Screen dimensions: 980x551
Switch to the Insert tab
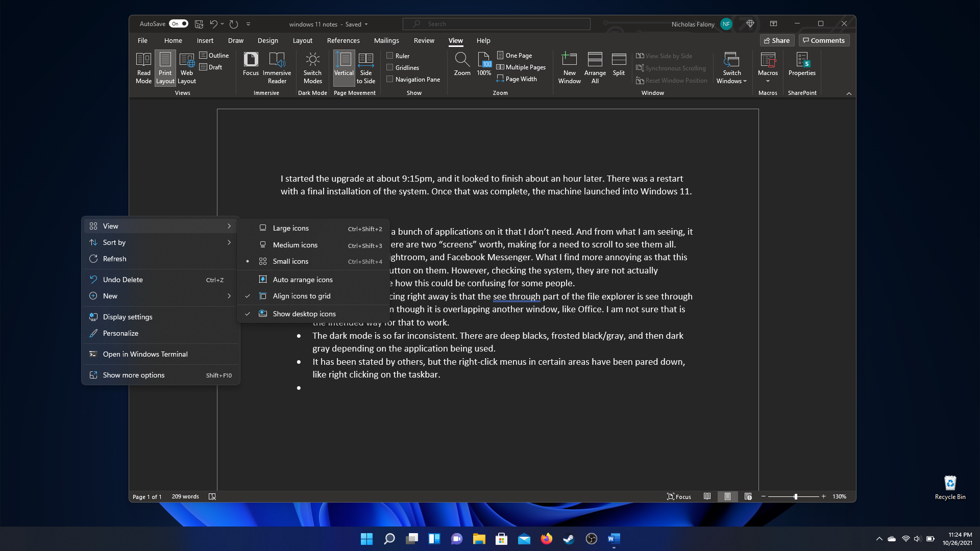[205, 40]
